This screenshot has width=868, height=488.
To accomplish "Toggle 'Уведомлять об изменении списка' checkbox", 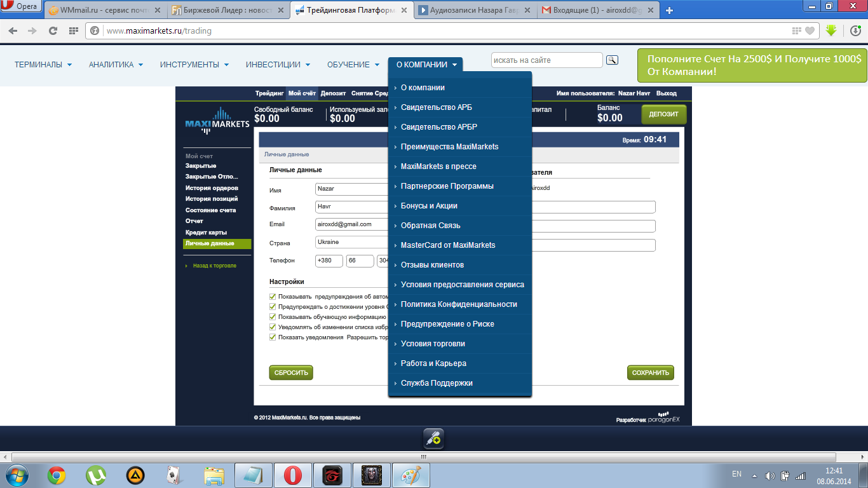I will click(273, 327).
